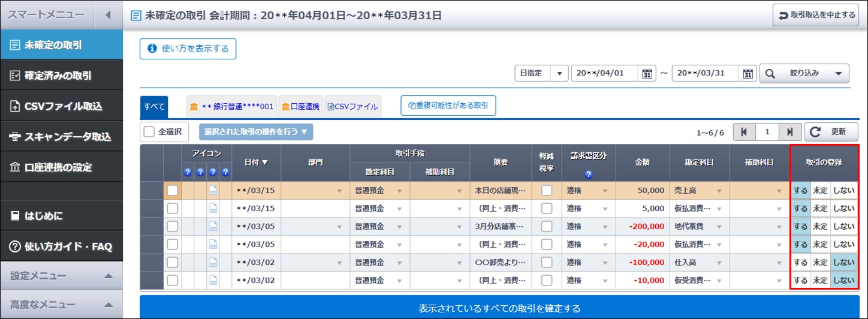
Task: Open 日指定 dropdown
Action: (541, 73)
